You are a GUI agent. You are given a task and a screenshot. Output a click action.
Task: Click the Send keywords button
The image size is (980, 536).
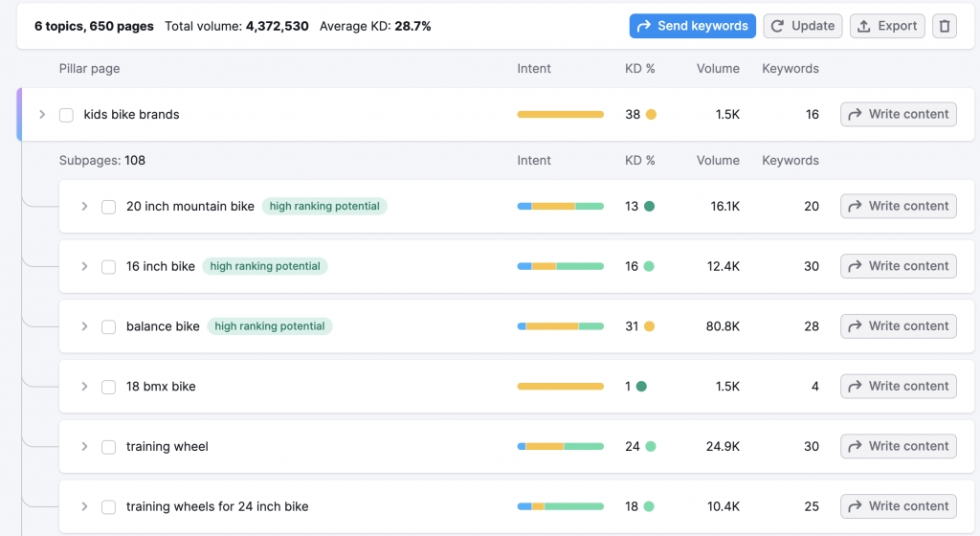[x=693, y=26]
